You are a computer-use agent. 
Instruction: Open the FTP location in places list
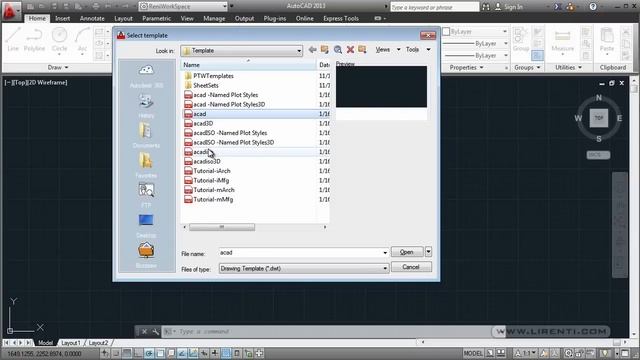[146, 195]
